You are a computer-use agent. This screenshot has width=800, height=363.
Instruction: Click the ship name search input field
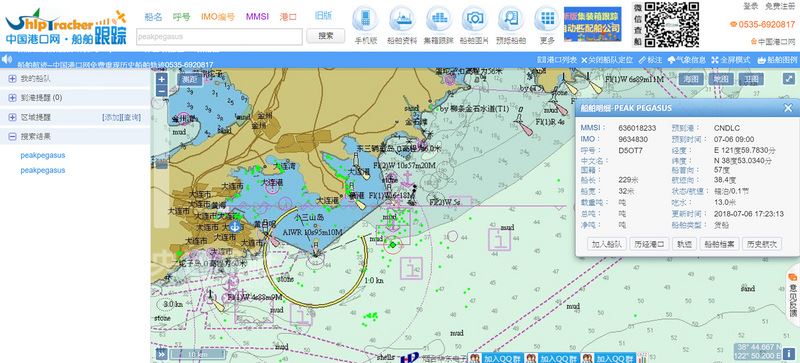219,37
